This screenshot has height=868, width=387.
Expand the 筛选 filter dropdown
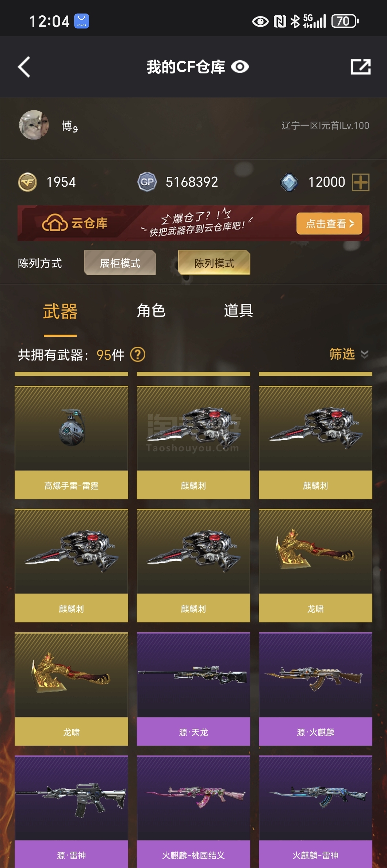[342, 354]
